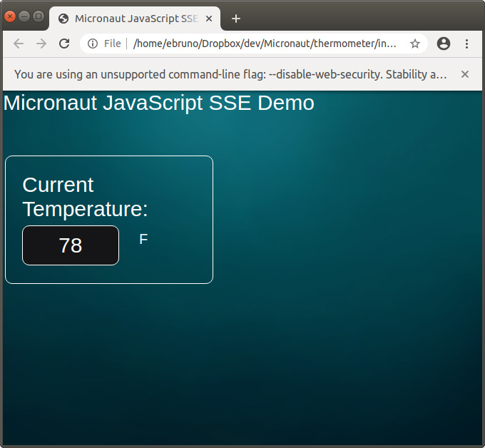Click the File label in address bar

(x=112, y=44)
